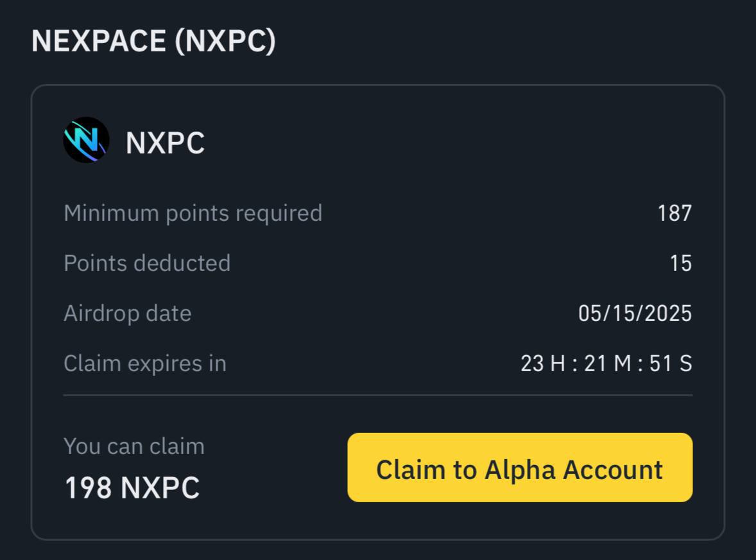Click the Points deducted label
This screenshot has height=560, width=756.
147,263
